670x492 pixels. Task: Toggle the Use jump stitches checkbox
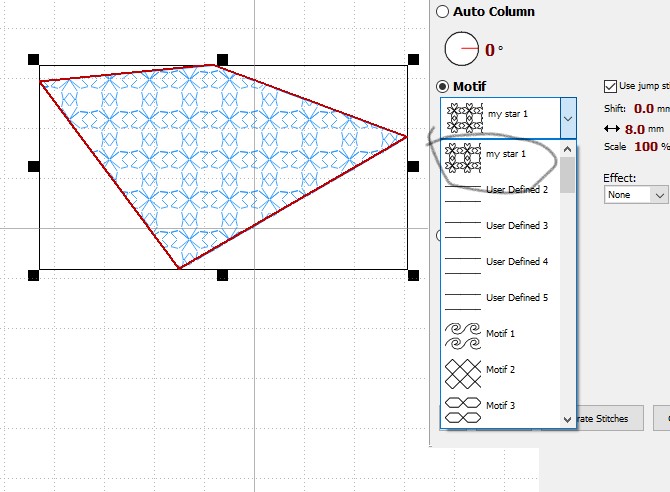pyautogui.click(x=610, y=86)
